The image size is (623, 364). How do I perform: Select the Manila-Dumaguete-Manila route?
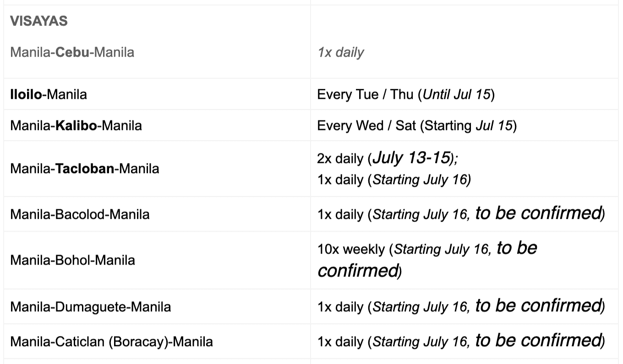[90, 306]
